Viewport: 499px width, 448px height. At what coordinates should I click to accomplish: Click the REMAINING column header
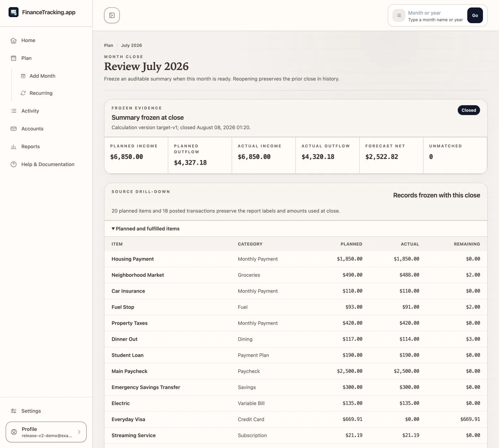point(467,244)
